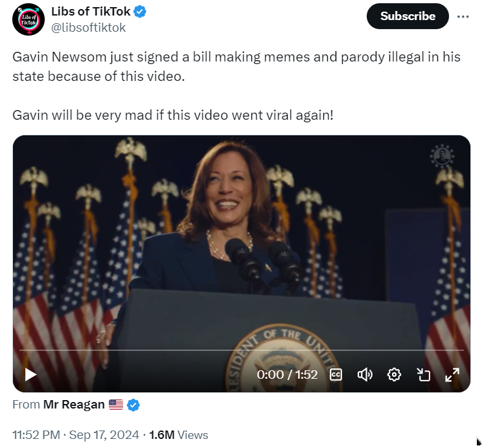This screenshot has width=484, height=448.
Task: Click verified badge beside Libs of TikTok
Action: pos(140,12)
